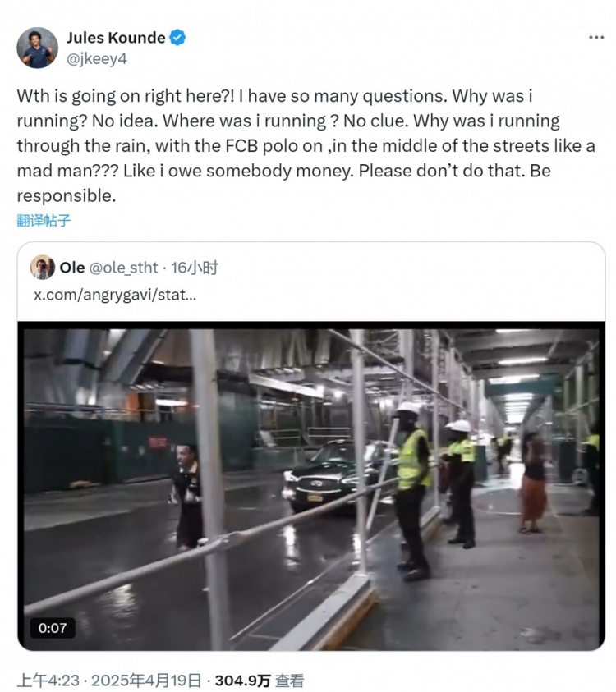
Task: Click the 2025年4月19日 post date
Action: coord(150,680)
